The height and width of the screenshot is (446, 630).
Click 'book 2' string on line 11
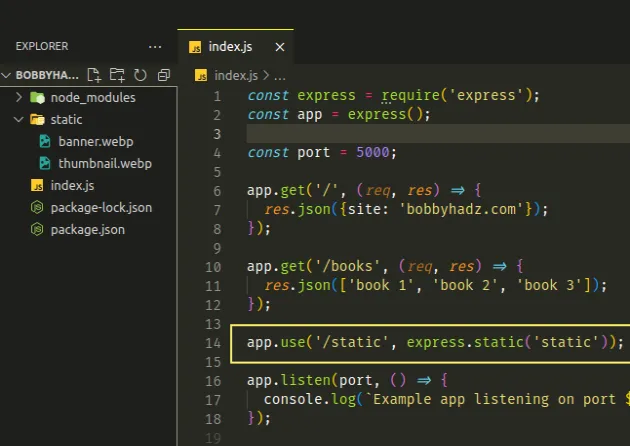click(466, 285)
